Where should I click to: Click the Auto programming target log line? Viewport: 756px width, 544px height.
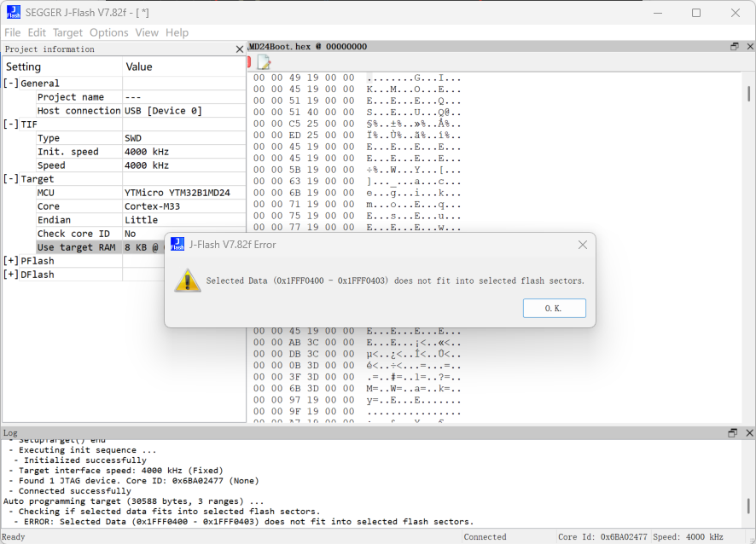pyautogui.click(x=134, y=501)
